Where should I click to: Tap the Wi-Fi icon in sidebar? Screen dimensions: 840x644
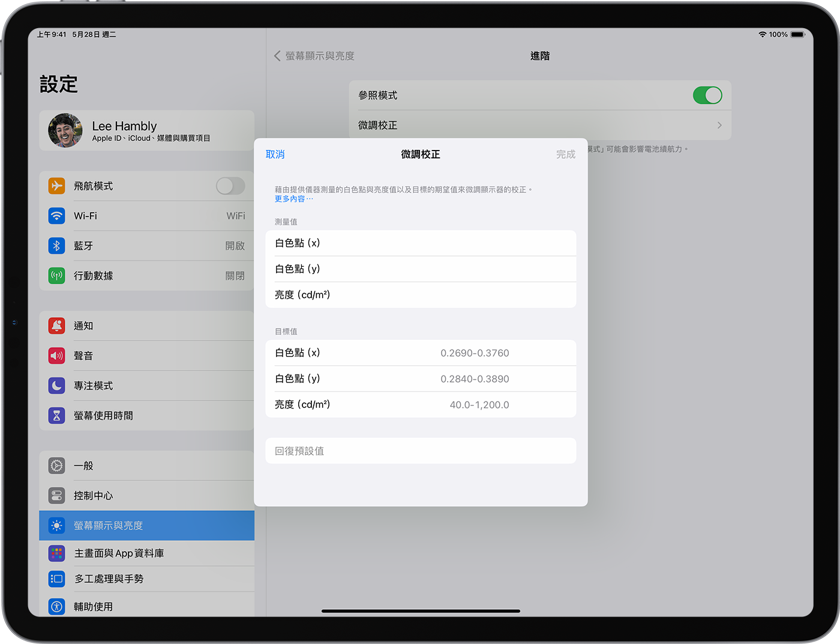56,216
